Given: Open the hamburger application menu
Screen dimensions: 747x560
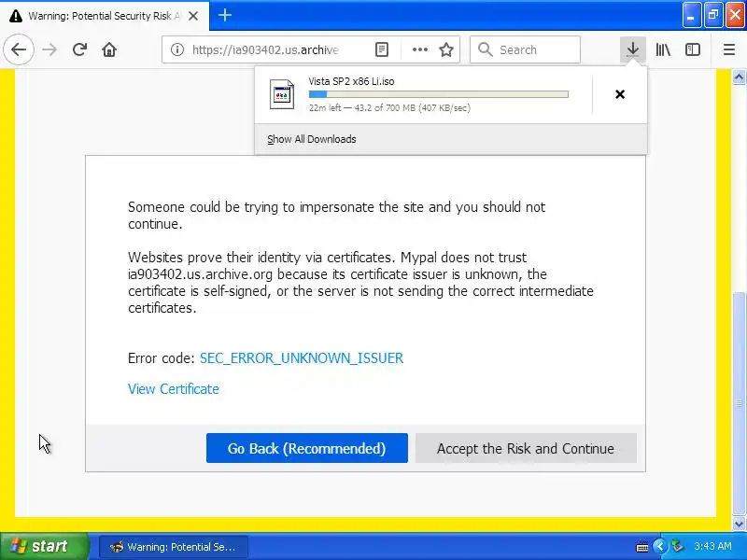Looking at the screenshot, I should pos(729,49).
